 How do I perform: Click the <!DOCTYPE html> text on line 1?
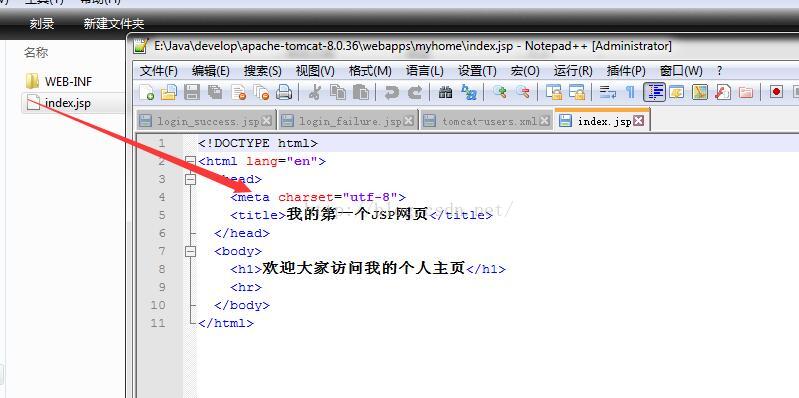(258, 143)
